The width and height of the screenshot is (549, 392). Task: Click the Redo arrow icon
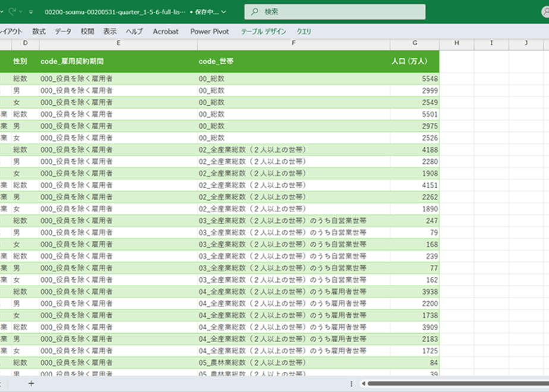tap(12, 11)
